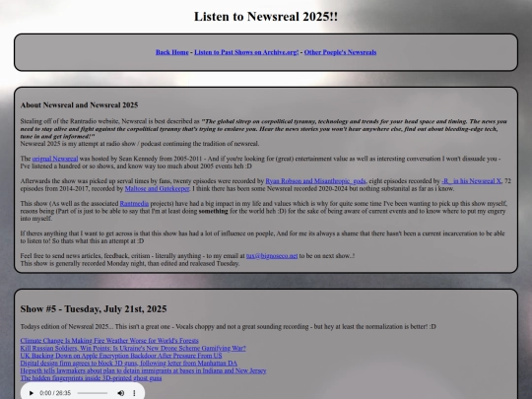
Task: Seek within the audio progress bar
Action: pyautogui.click(x=93, y=393)
